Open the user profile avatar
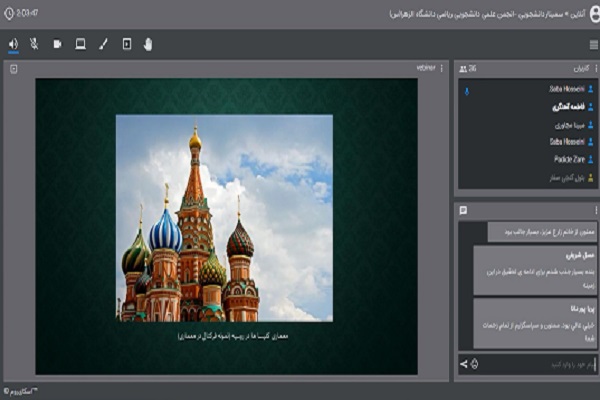600x400 pixels. click(595, 14)
